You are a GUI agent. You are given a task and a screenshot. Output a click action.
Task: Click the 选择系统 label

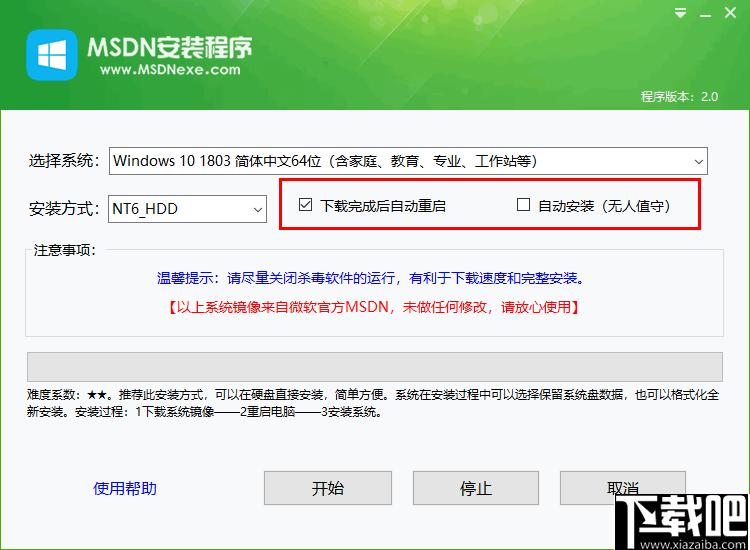[65, 160]
